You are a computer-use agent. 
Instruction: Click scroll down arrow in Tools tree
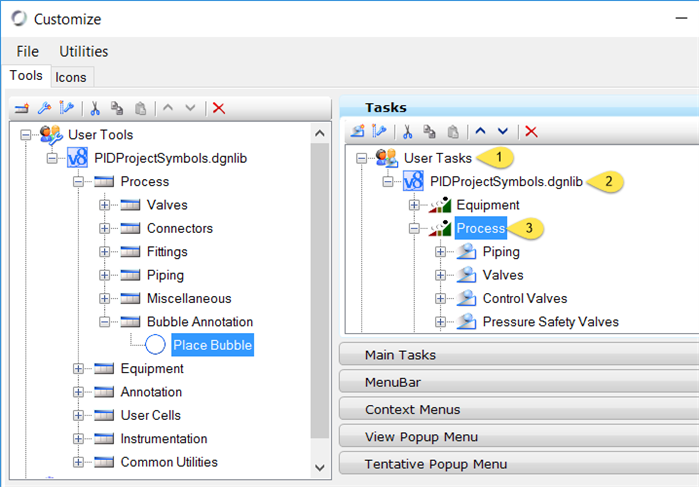pos(320,468)
